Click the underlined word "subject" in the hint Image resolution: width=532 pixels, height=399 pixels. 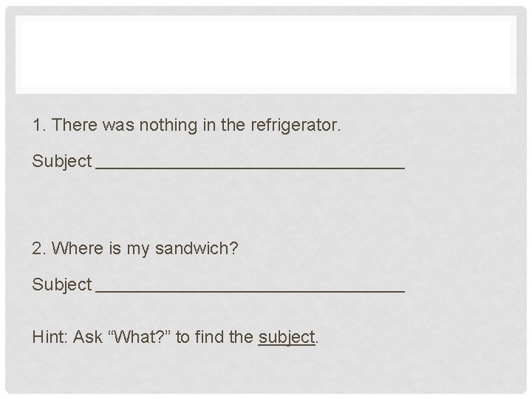[x=287, y=338]
